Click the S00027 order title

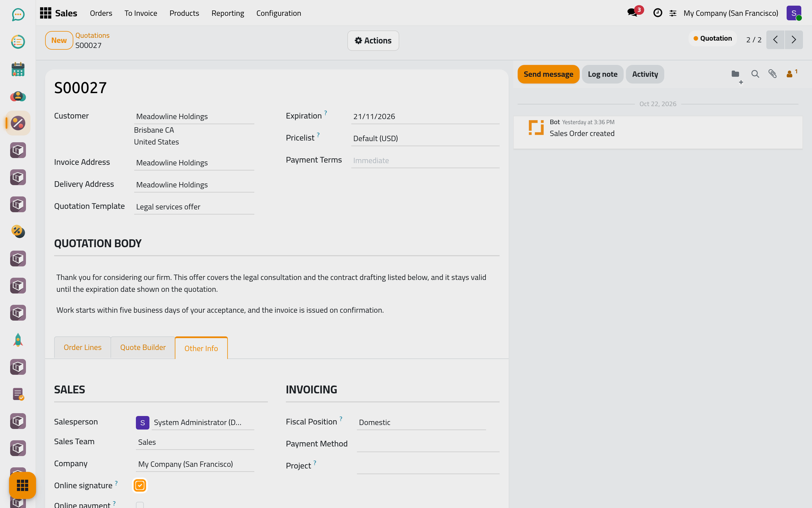pyautogui.click(x=80, y=88)
